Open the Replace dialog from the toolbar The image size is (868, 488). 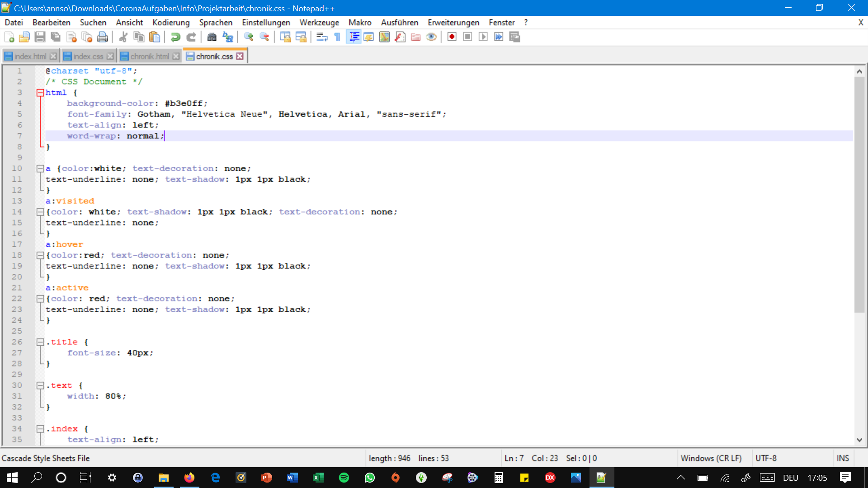click(x=227, y=37)
